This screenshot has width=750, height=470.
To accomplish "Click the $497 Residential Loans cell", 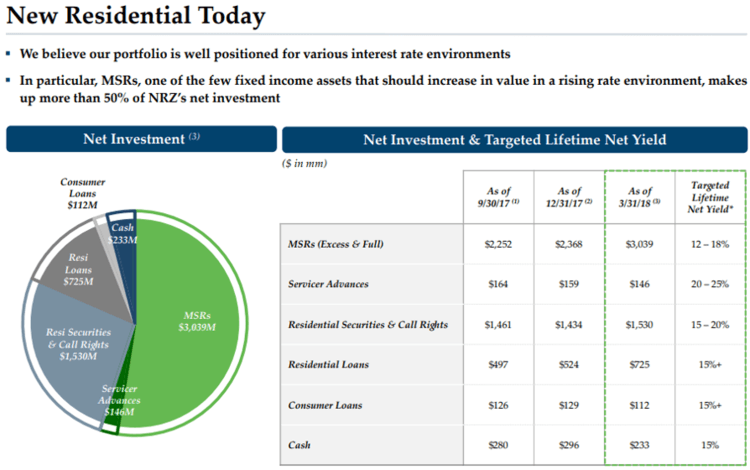I will click(x=497, y=364).
